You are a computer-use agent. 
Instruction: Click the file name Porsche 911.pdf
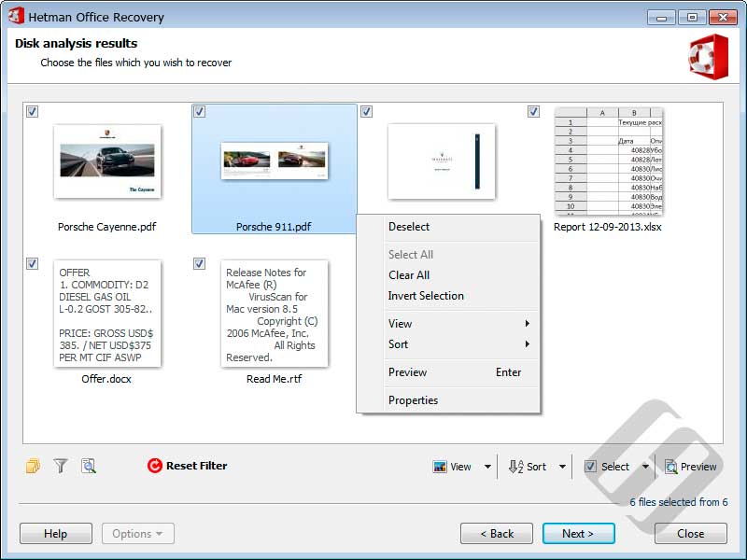tap(274, 227)
